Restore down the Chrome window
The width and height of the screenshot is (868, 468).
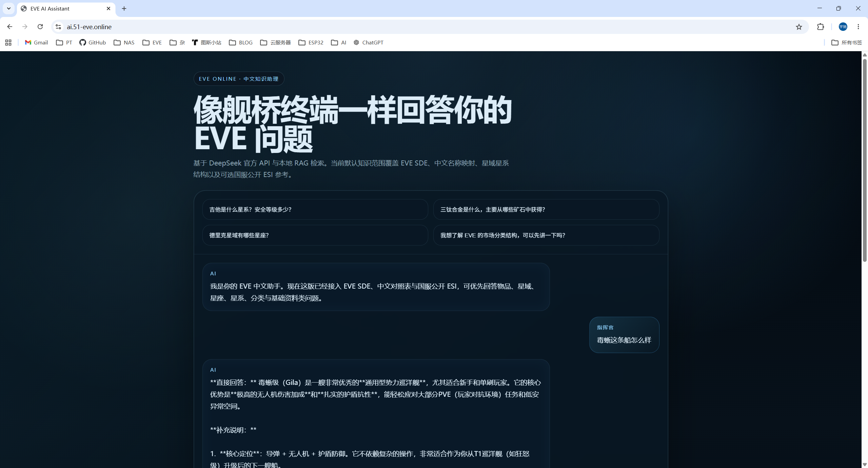839,8
